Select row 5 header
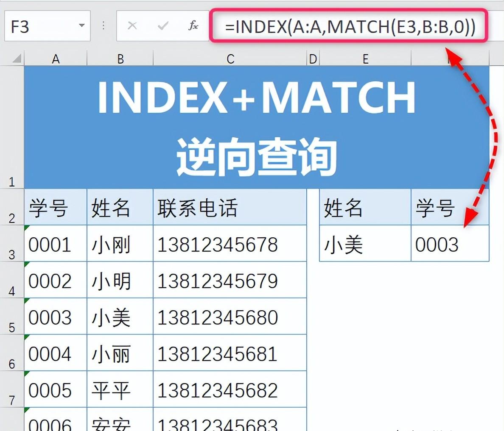This screenshot has width=504, height=431. coord(12,316)
